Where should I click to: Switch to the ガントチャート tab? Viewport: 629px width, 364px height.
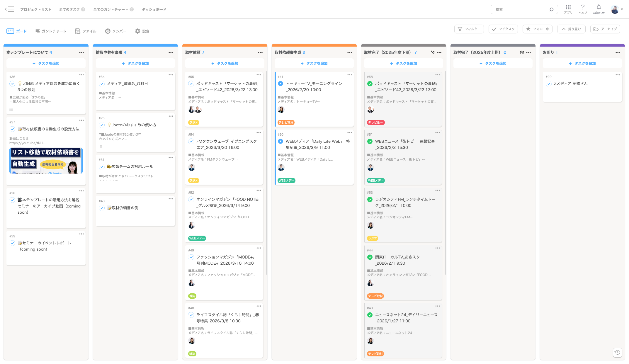(51, 31)
